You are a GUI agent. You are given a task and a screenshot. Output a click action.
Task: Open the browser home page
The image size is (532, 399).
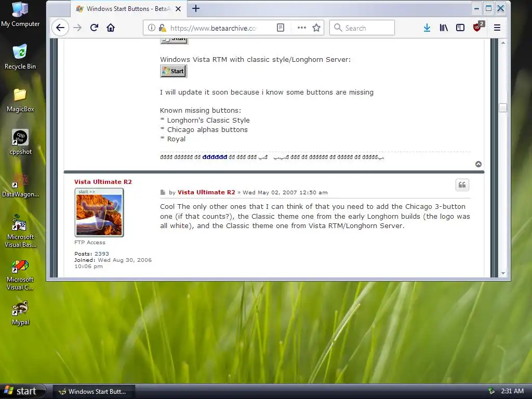tap(111, 28)
